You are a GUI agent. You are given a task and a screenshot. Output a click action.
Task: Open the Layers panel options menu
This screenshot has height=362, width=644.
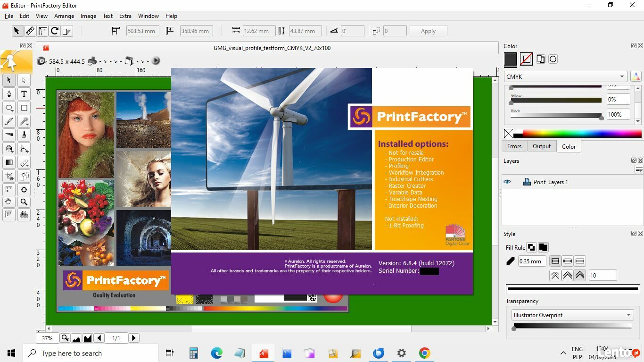coord(639,170)
